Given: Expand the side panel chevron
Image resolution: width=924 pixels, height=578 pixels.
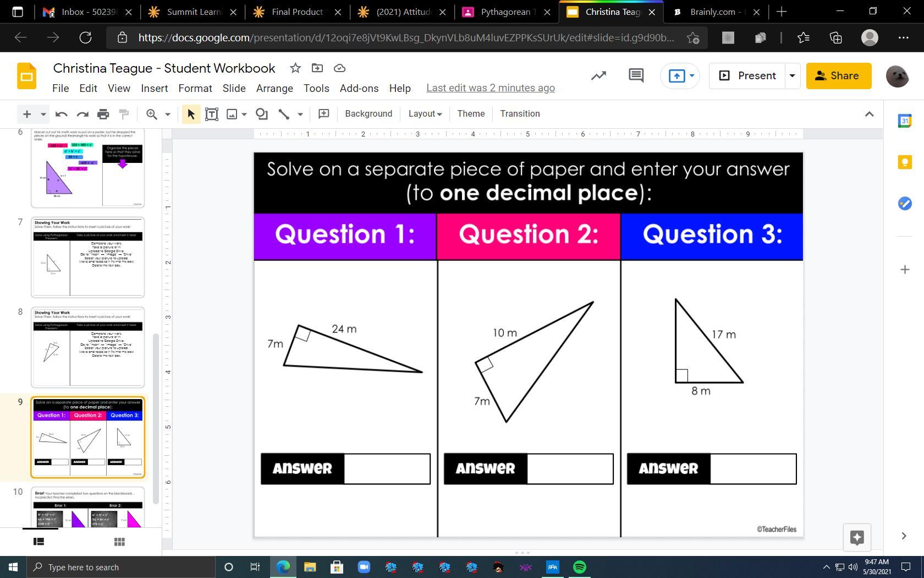Looking at the screenshot, I should click(904, 536).
